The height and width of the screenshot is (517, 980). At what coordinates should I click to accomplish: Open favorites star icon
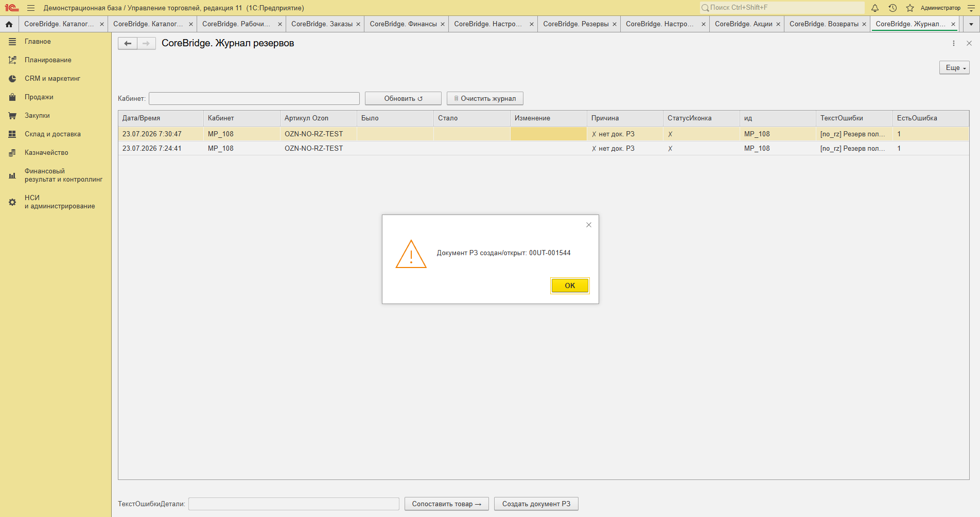click(910, 8)
